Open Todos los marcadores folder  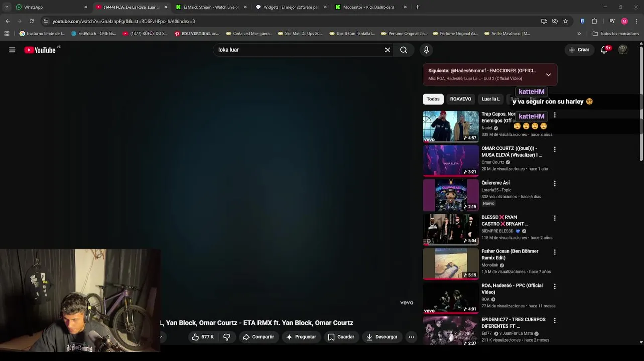[x=615, y=34]
